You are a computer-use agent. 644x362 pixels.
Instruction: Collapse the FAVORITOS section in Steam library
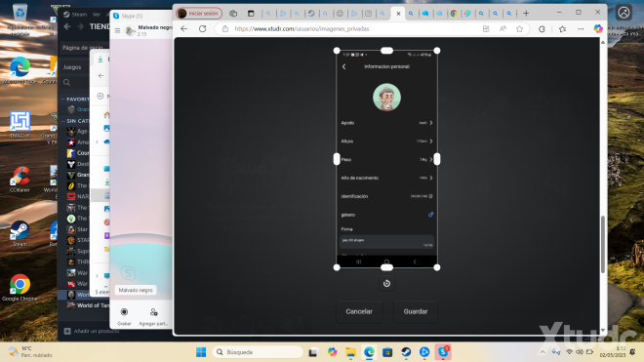pos(63,99)
